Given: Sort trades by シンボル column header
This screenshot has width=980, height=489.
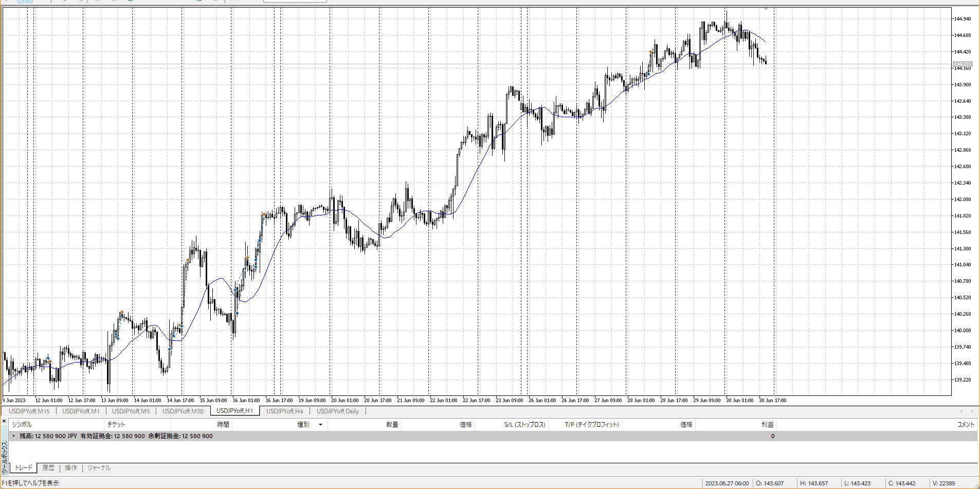Looking at the screenshot, I should click(22, 425).
